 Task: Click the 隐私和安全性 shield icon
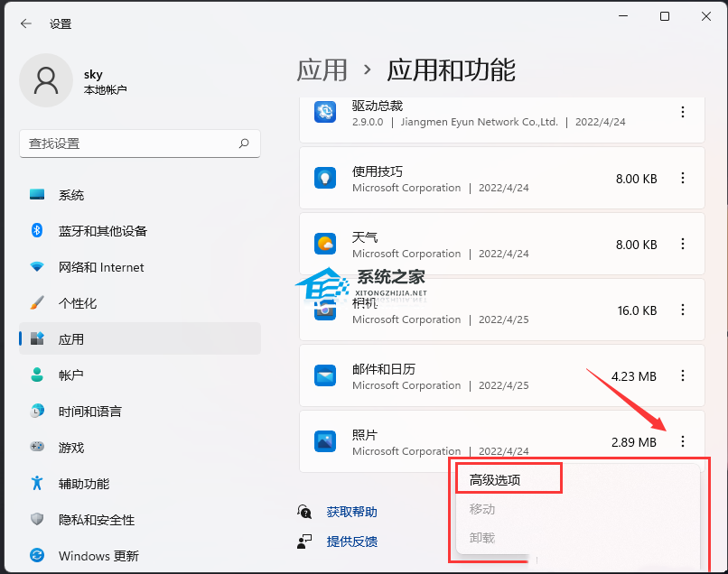tap(37, 519)
